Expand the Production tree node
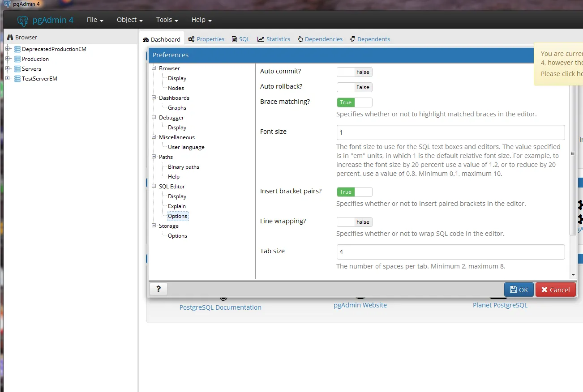 click(x=8, y=59)
